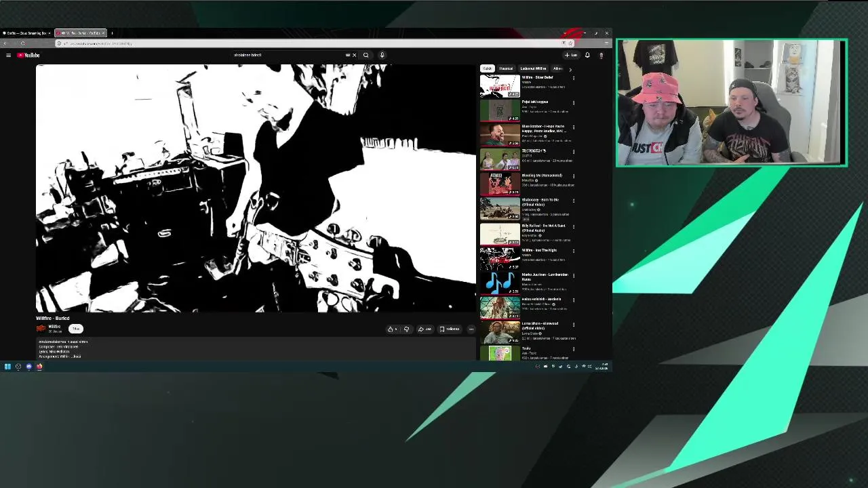Click the main video player
Image resolution: width=868 pixels, height=488 pixels.
point(256,188)
